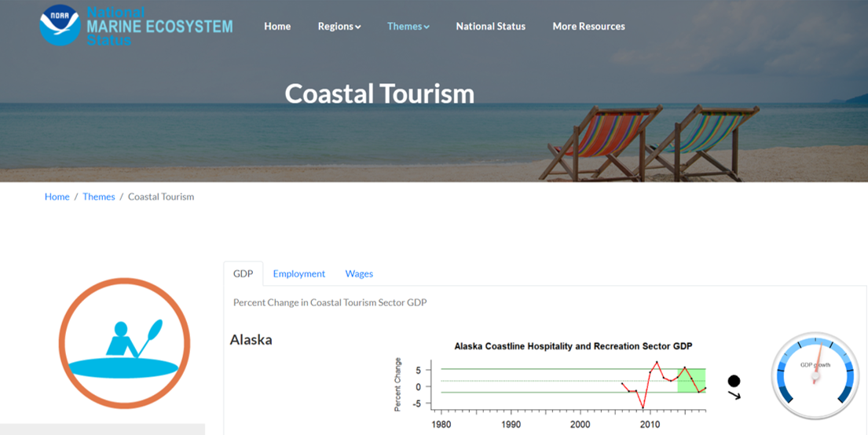The height and width of the screenshot is (435, 868).
Task: Click the black trend dot indicator
Action: tap(734, 381)
